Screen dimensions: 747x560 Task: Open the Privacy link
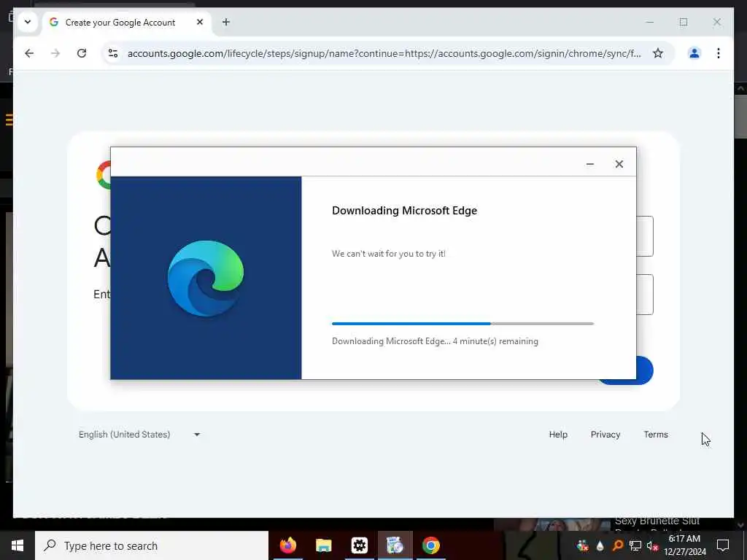click(x=605, y=435)
